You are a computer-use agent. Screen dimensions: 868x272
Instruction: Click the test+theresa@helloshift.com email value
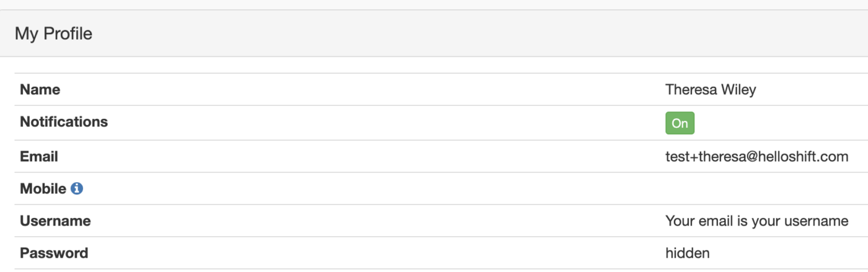(756, 157)
